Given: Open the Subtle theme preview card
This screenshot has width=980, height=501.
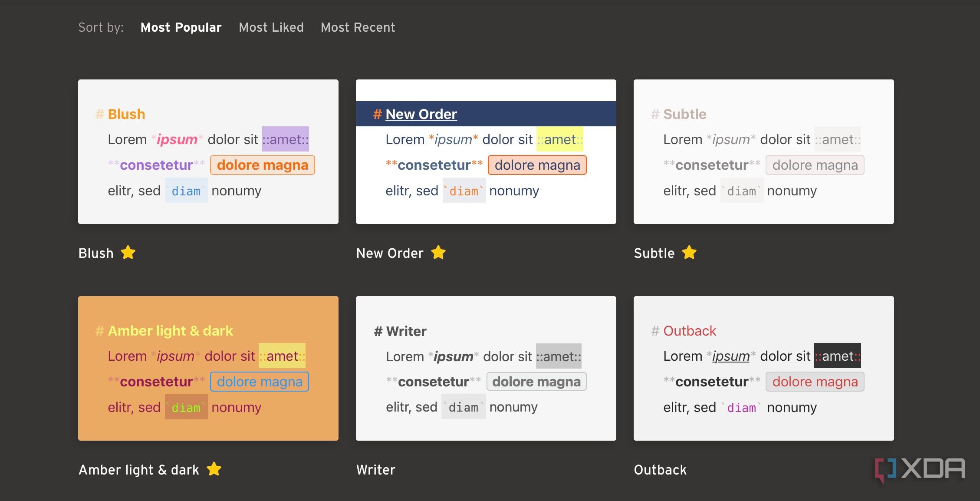Looking at the screenshot, I should [x=764, y=152].
